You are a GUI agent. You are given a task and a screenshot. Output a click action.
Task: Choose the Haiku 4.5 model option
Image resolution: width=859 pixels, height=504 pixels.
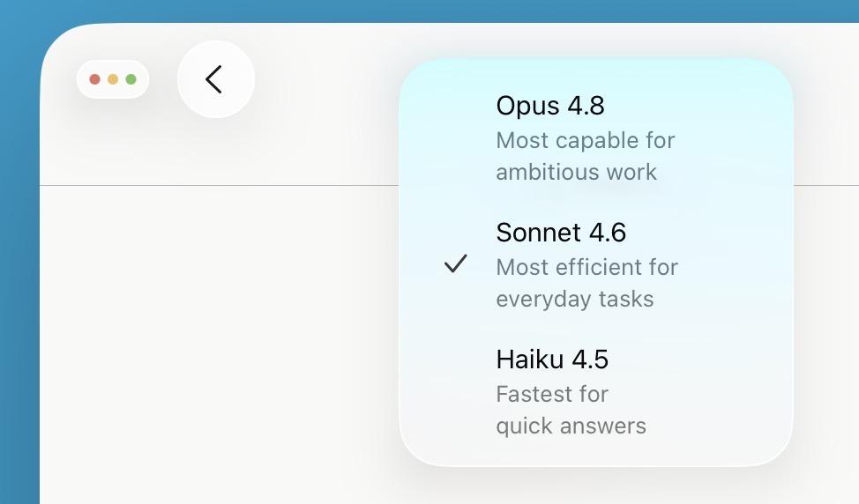tap(596, 392)
